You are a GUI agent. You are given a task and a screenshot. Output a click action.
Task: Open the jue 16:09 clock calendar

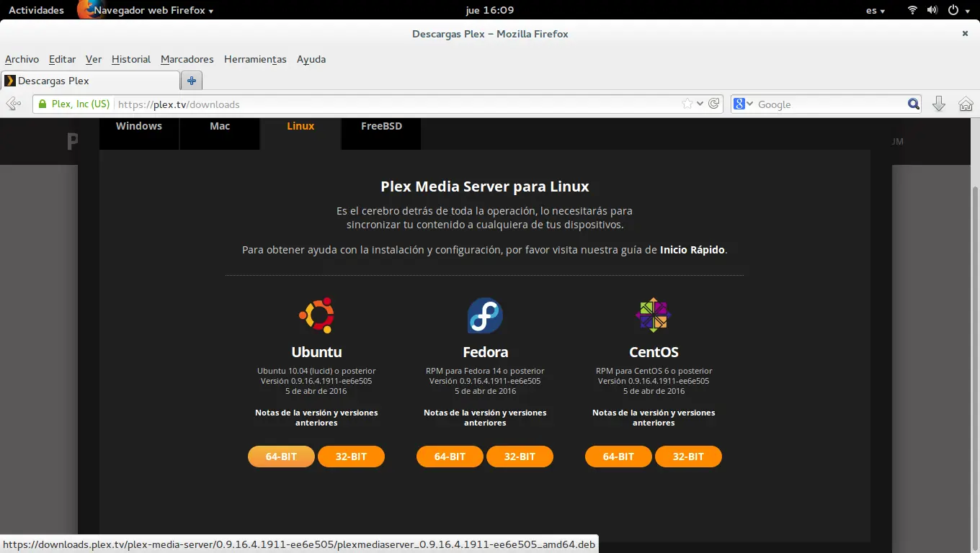490,10
